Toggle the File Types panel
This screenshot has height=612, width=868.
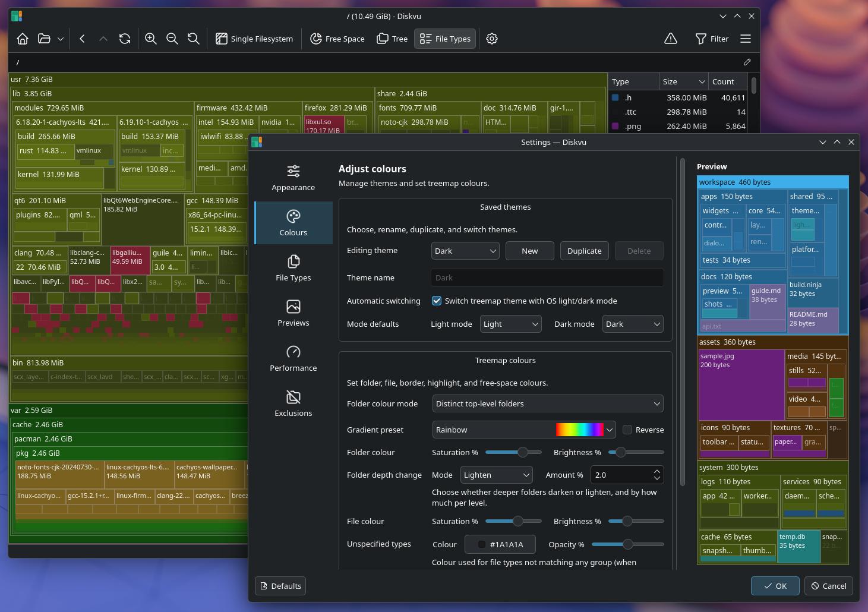(x=445, y=39)
